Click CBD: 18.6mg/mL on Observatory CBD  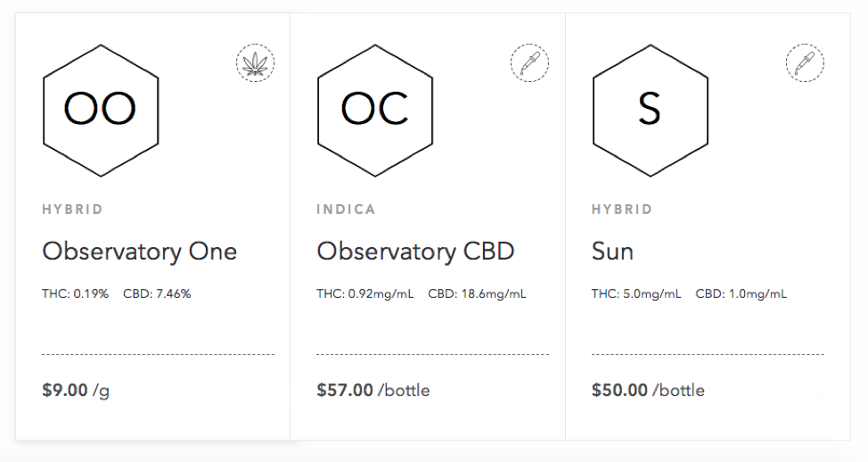coord(477,293)
